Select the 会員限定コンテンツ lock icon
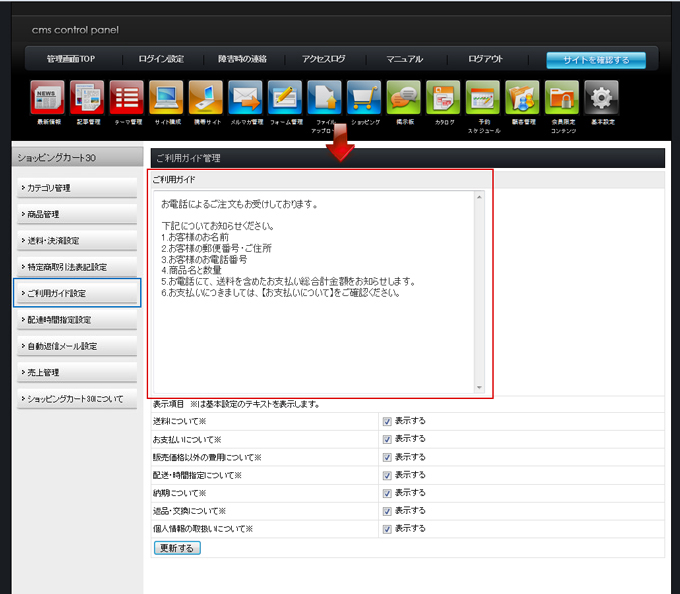The image size is (680, 594). pyautogui.click(x=562, y=98)
